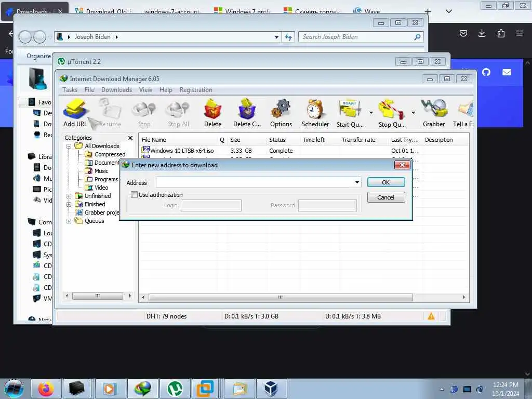This screenshot has height=399, width=532.
Task: Confirm the address with OK button
Action: [x=386, y=182]
